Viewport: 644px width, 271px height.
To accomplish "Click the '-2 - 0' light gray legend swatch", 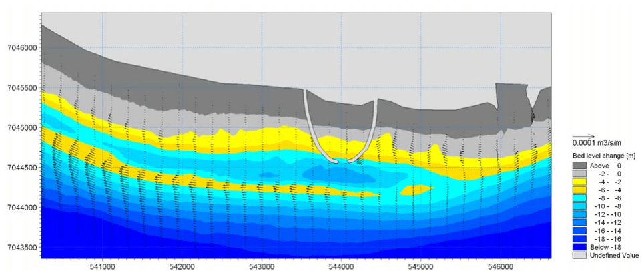I will coord(579,174).
